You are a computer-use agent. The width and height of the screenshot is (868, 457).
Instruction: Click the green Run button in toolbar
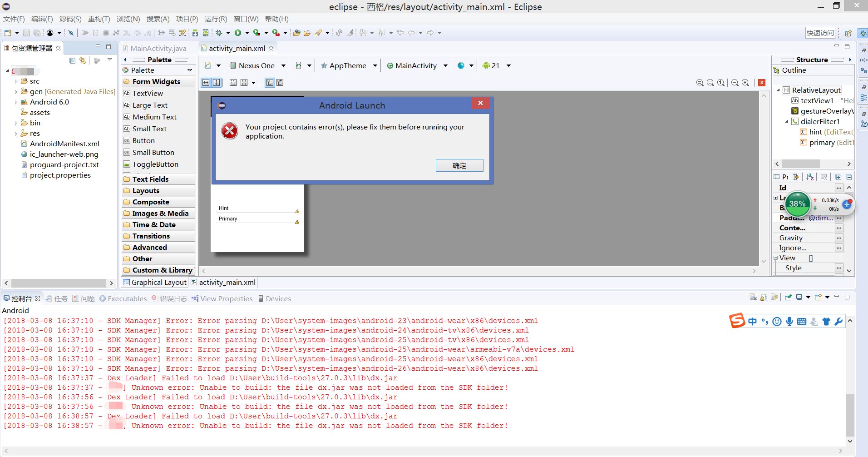tap(237, 33)
